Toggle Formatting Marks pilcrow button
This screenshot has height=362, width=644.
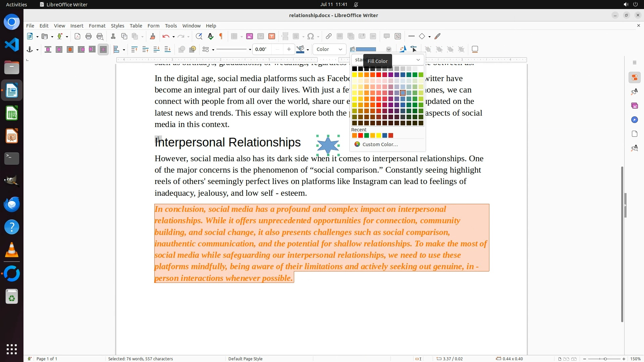pyautogui.click(x=221, y=36)
